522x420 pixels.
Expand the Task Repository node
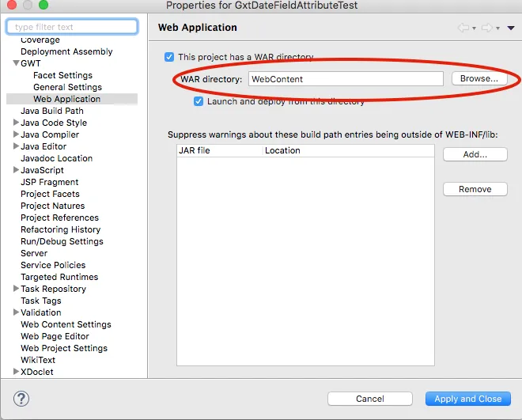point(16,288)
